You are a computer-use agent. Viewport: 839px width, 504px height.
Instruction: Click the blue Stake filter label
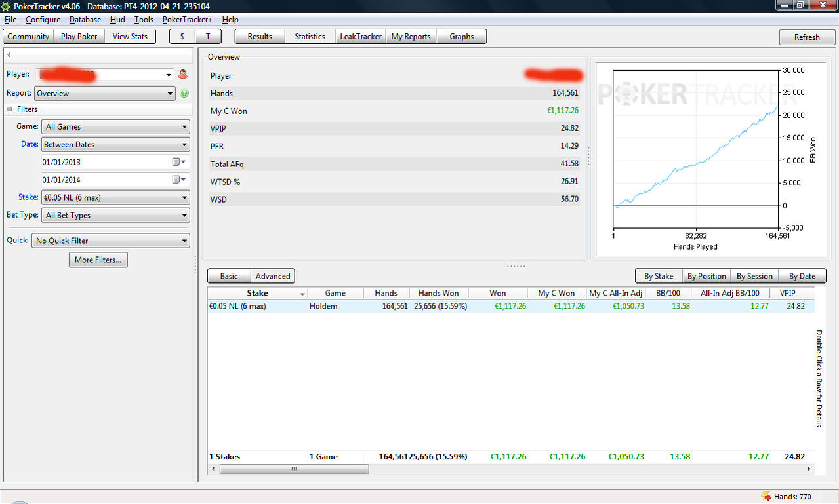pos(28,197)
